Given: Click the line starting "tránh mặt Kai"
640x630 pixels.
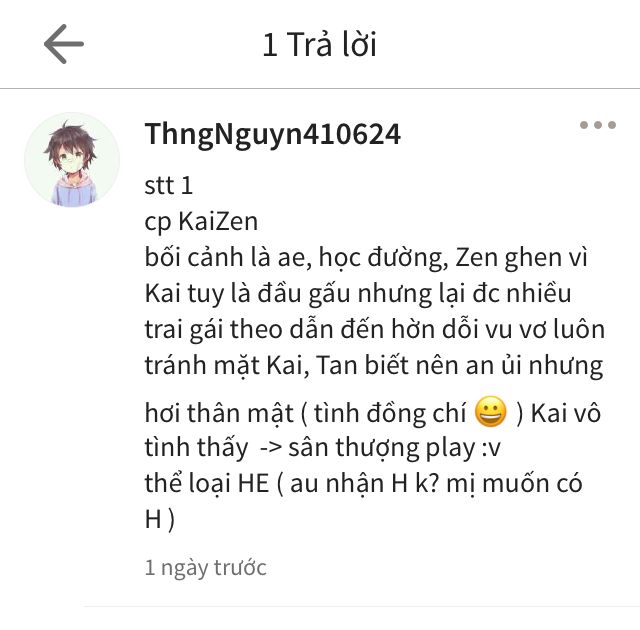Looking at the screenshot, I should pos(374,366).
